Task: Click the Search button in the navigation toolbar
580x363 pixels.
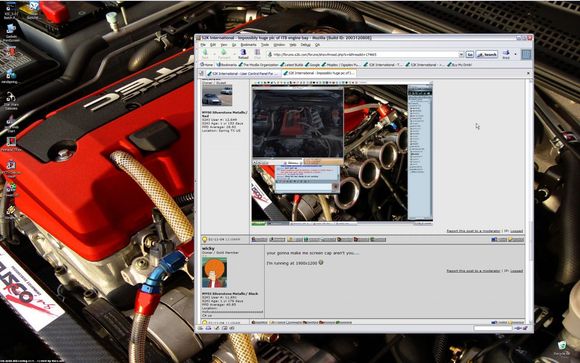Action: [487, 54]
